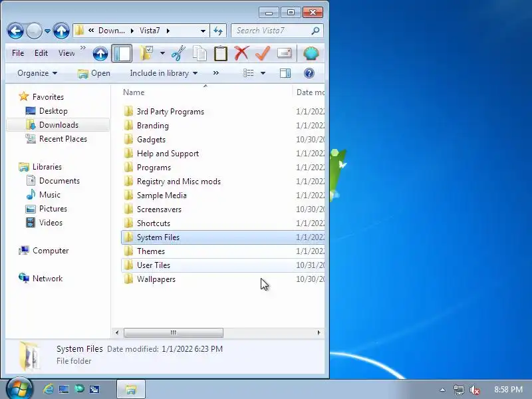532x399 pixels.
Task: Select Computer in the navigation pane
Action: pyautogui.click(x=51, y=251)
